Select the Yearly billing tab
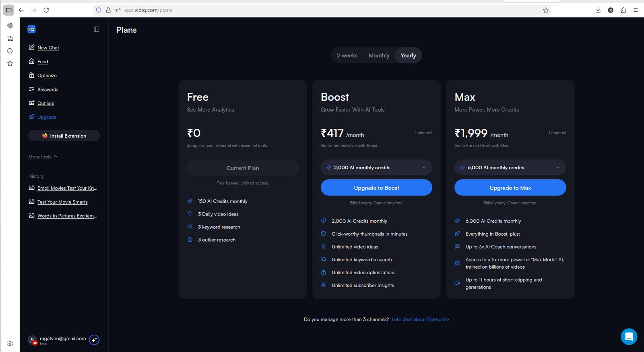Screen dimensions: 644x352 click(408, 56)
